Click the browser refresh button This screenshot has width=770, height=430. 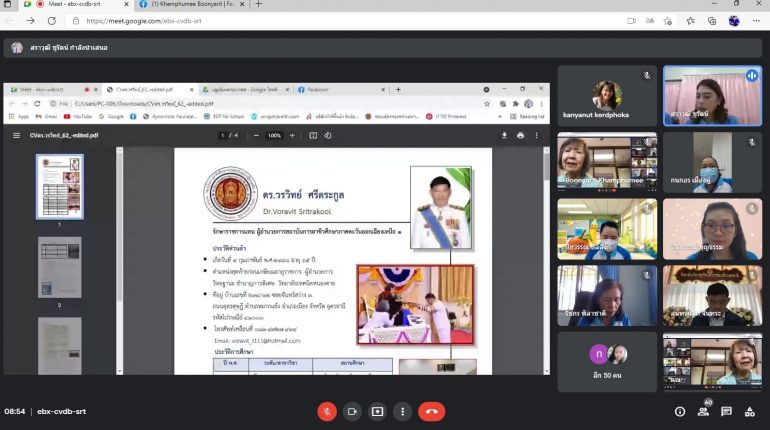click(x=48, y=20)
